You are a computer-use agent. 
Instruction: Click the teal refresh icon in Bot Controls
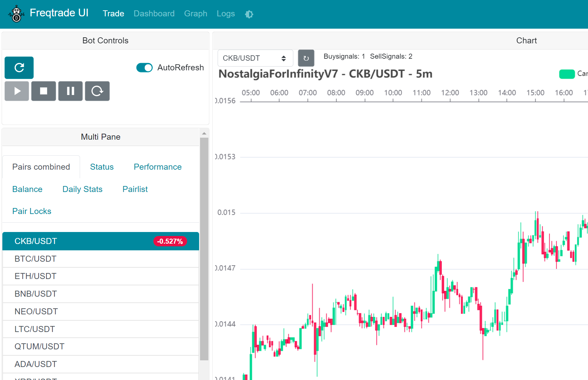[19, 68]
